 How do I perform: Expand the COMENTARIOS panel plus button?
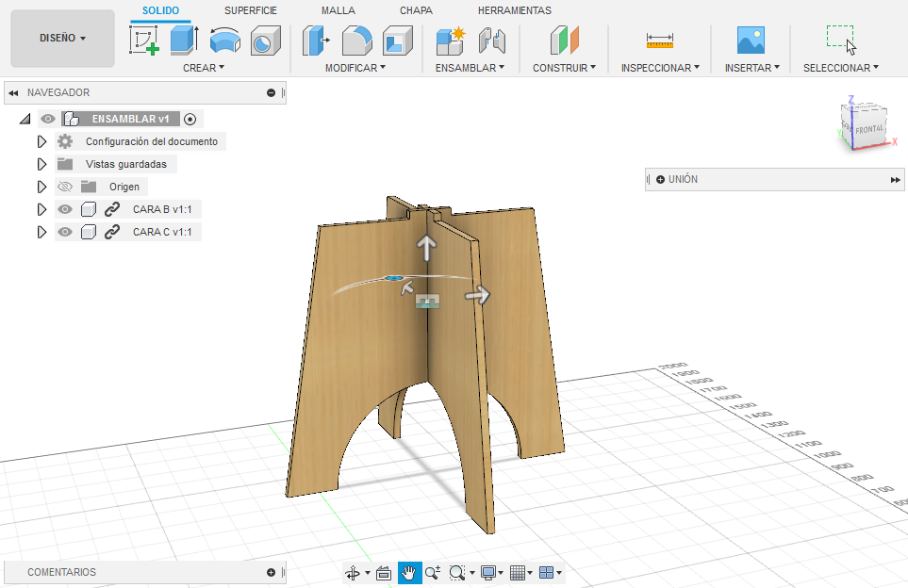[271, 572]
